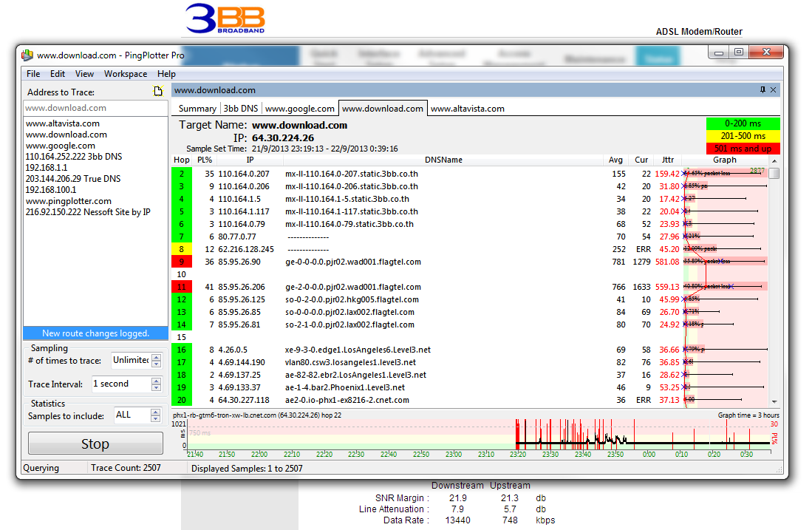Image resolution: width=812 pixels, height=530 pixels.
Task: Select hop 8 row 62.216.128.245
Action: pos(469,249)
